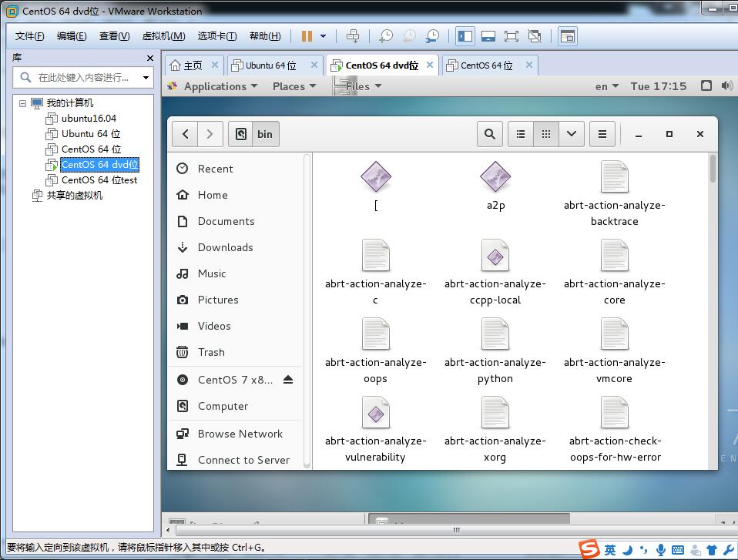Click the console view toolbar icon

568,36
